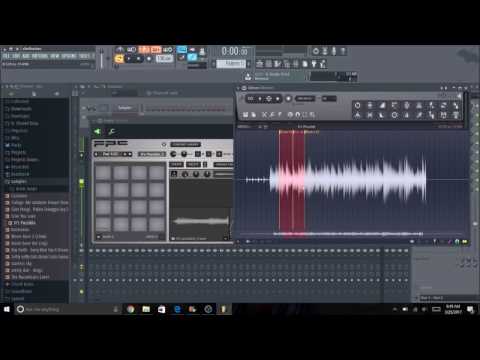Click the transport record button
This screenshot has height=360, width=480.
(x=149, y=59)
